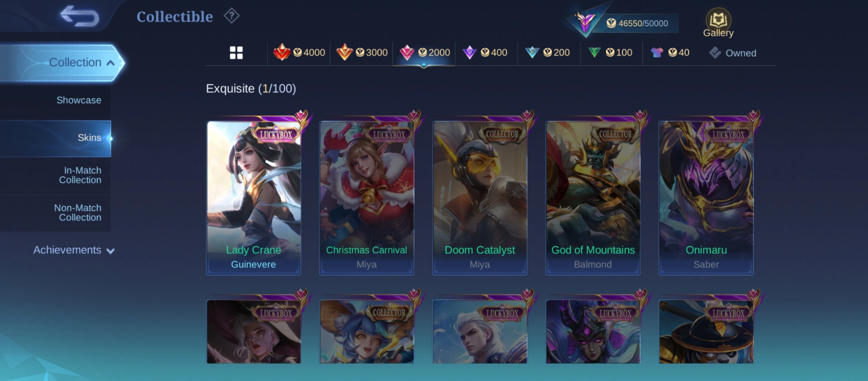Open the Lady Crane Guinevere skin card
The image size is (868, 381).
(253, 198)
